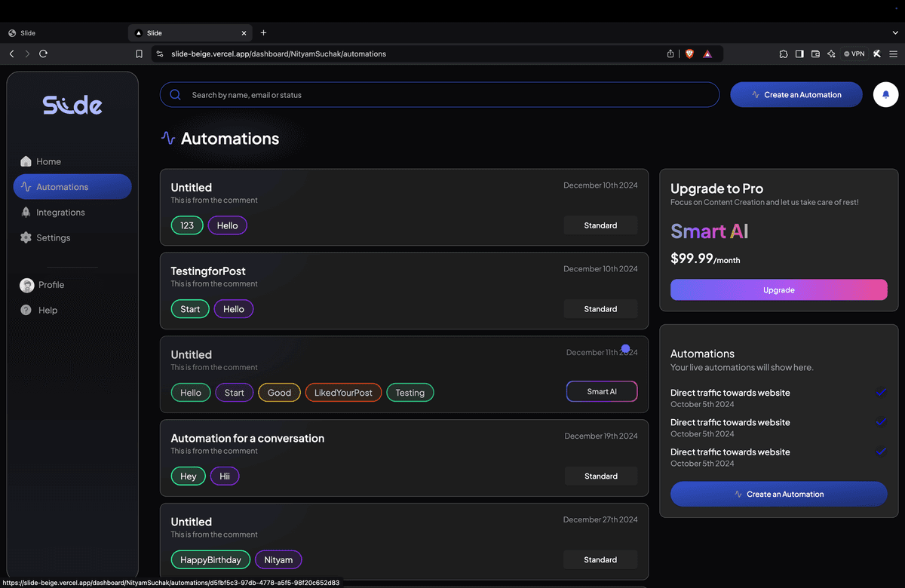The width and height of the screenshot is (905, 588).
Task: Expand the tab list chevron at top right
Action: coord(895,33)
